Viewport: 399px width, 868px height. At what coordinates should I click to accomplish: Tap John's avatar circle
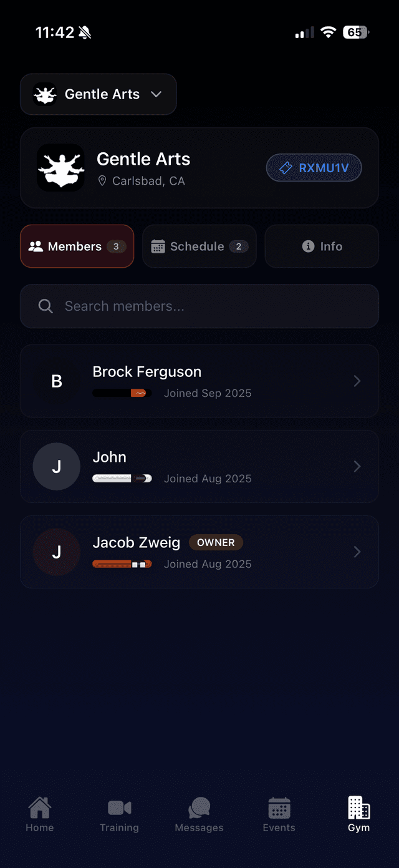pos(57,466)
